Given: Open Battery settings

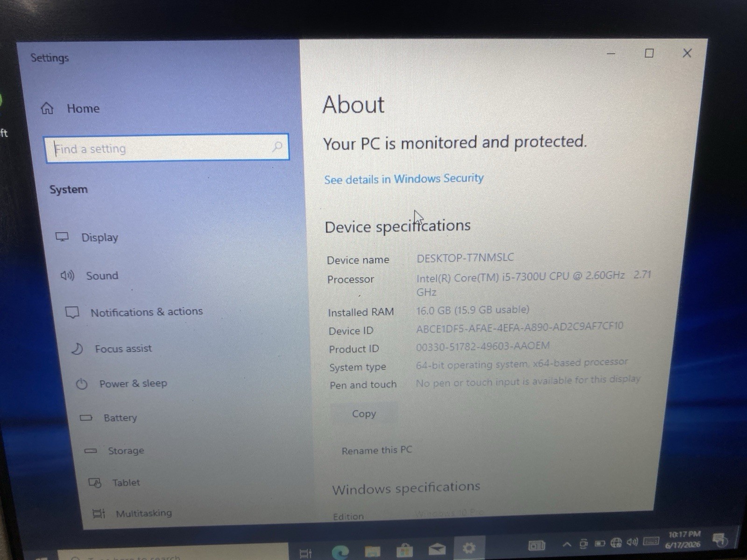Looking at the screenshot, I should (108, 418).
